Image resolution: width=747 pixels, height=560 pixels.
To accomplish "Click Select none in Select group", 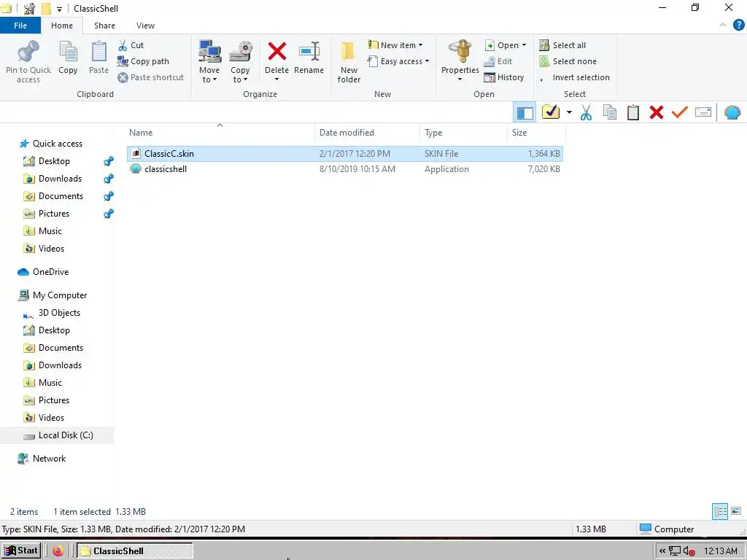I will (x=568, y=61).
